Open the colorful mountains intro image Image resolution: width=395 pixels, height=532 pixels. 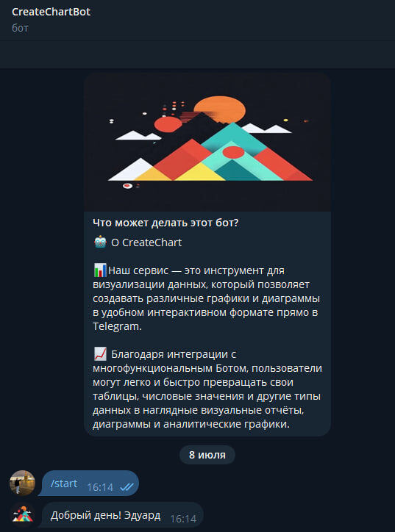(207, 142)
